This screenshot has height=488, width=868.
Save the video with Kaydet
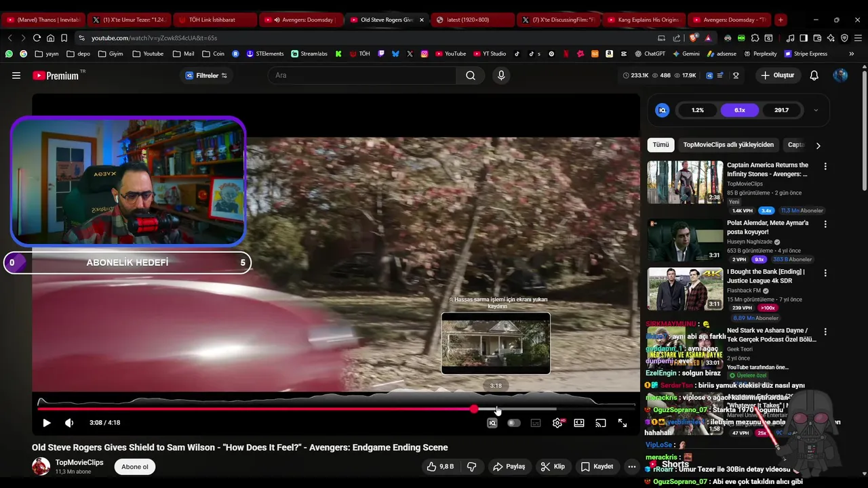click(597, 466)
